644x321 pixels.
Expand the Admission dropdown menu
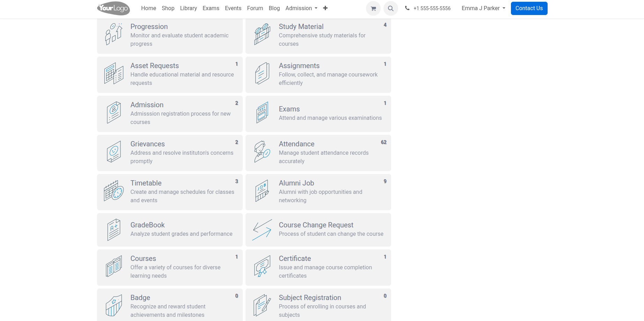[x=301, y=8]
